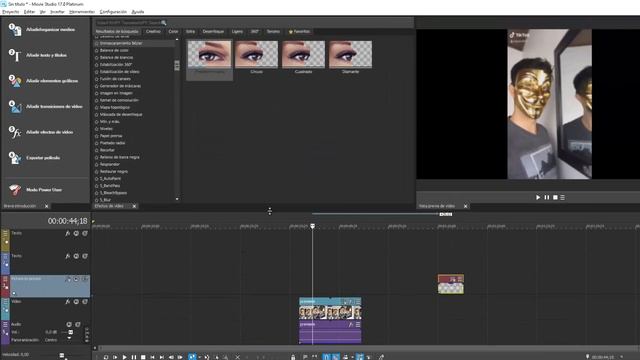Stop the video preview
The width and height of the screenshot is (640, 360).
pos(555,198)
